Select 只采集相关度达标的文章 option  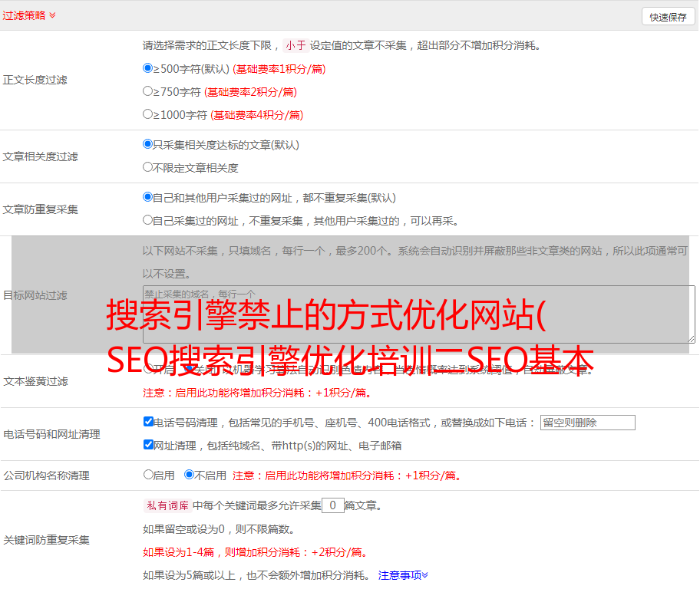(148, 144)
